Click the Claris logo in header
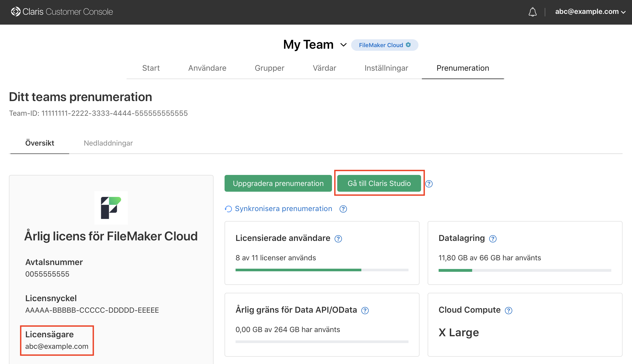This screenshot has width=632, height=364. pos(16,12)
